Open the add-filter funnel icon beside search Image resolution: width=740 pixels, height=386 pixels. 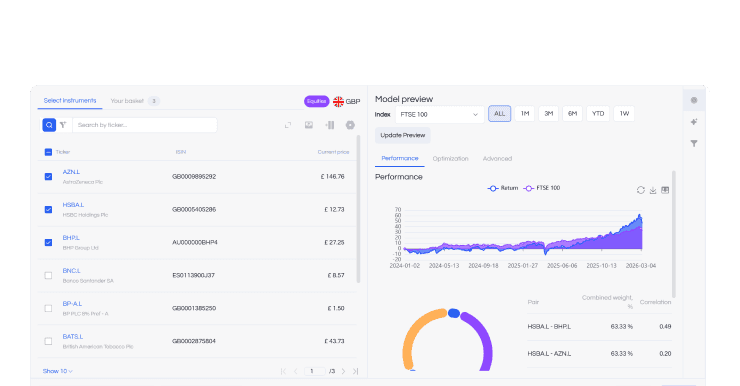tap(63, 125)
